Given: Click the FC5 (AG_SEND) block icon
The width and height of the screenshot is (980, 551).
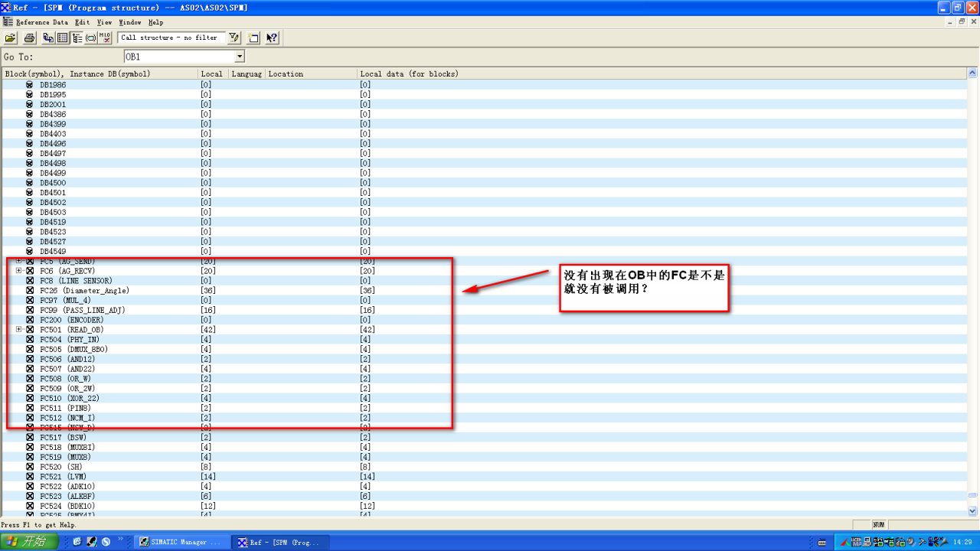Looking at the screenshot, I should click(30, 261).
